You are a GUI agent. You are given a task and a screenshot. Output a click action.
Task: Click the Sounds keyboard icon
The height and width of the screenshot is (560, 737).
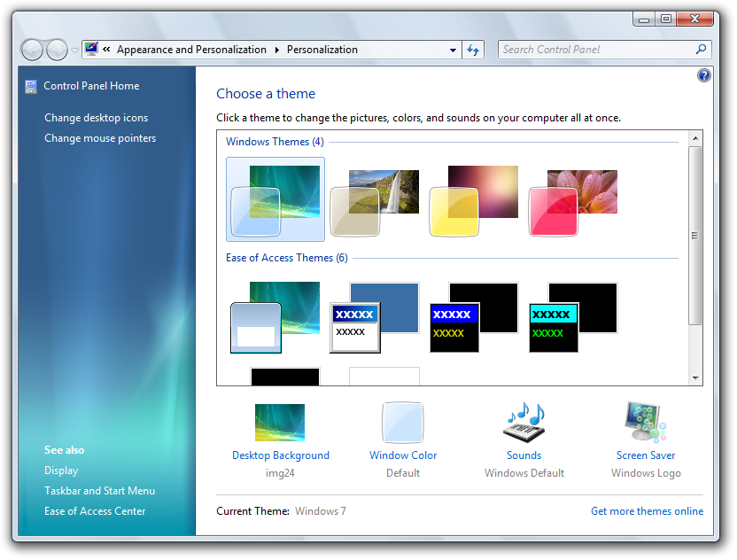pyautogui.click(x=524, y=424)
